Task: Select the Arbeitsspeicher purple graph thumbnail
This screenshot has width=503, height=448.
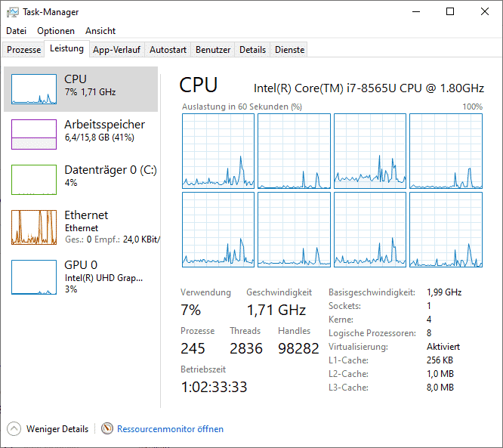Action: coord(34,134)
